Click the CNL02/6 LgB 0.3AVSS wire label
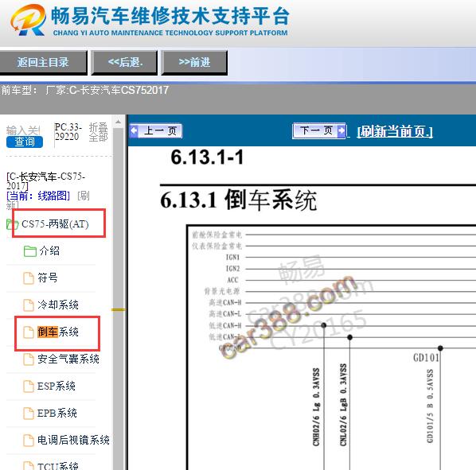This screenshot has width=476, height=470. pyautogui.click(x=343, y=405)
